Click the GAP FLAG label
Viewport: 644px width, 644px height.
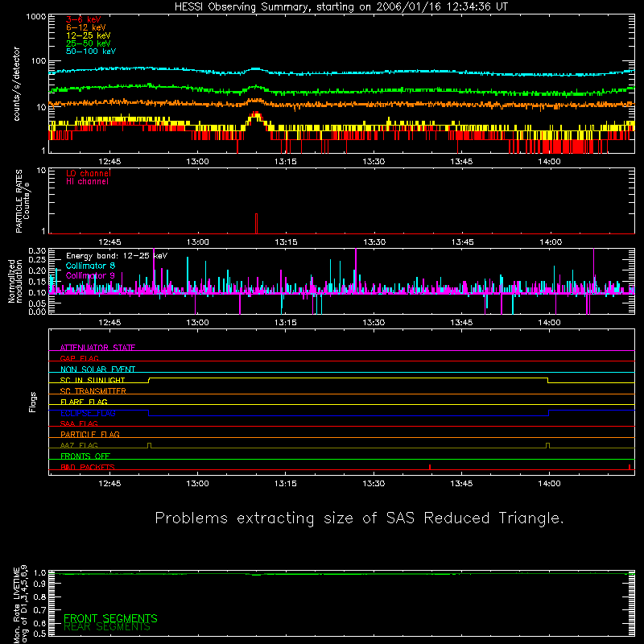tap(79, 358)
